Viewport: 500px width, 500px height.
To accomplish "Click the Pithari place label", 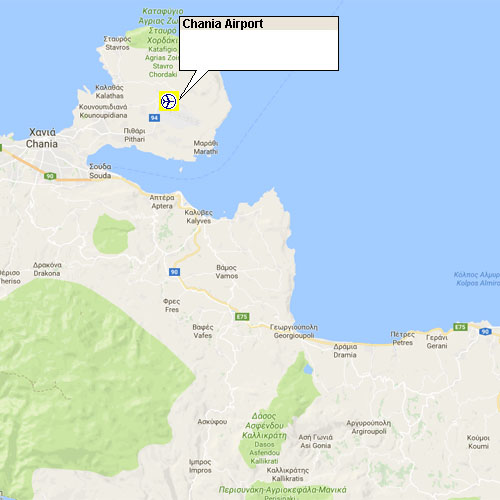I will (134, 135).
